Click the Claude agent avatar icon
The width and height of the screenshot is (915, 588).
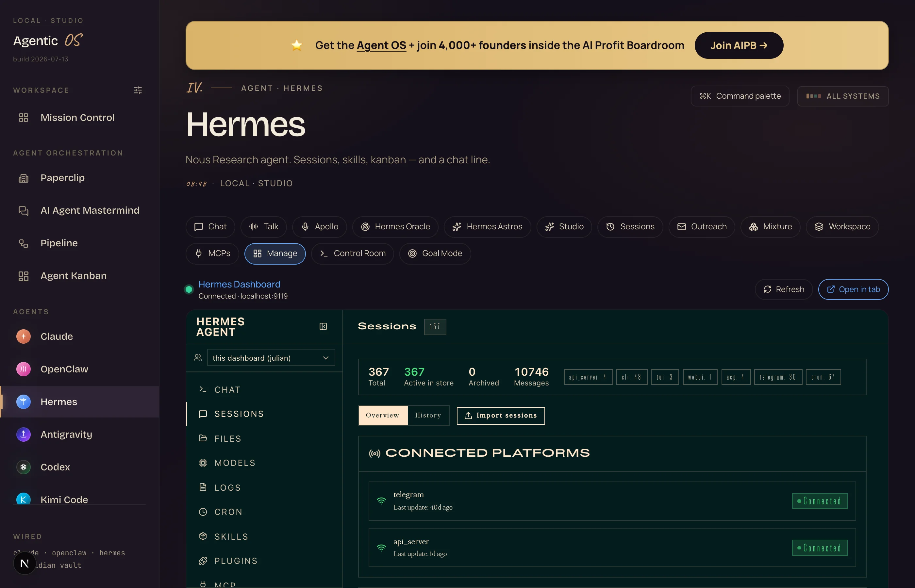point(23,336)
